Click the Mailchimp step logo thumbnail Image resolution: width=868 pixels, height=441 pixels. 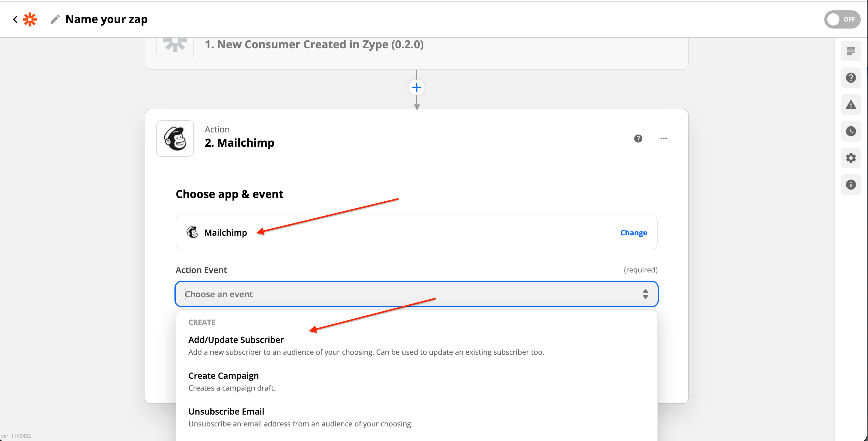pyautogui.click(x=175, y=138)
